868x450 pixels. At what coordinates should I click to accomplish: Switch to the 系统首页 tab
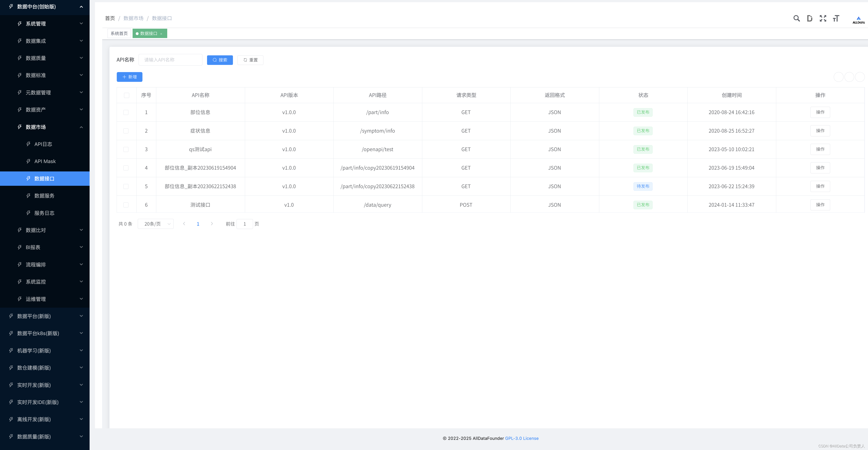pos(119,33)
